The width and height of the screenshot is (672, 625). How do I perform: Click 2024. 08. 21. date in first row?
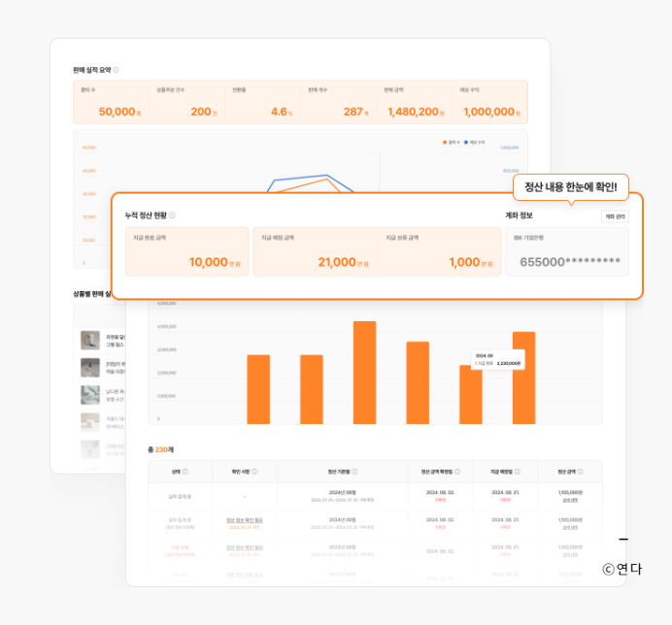tap(505, 493)
